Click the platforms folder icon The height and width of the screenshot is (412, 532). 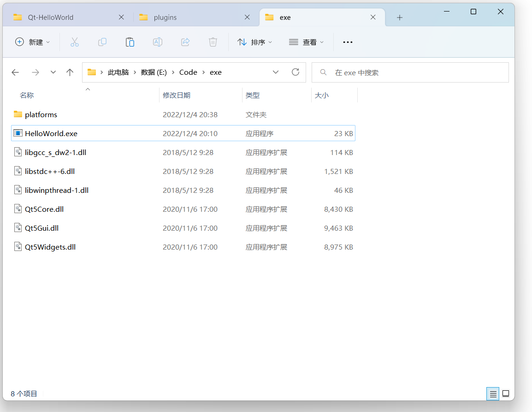pos(18,114)
